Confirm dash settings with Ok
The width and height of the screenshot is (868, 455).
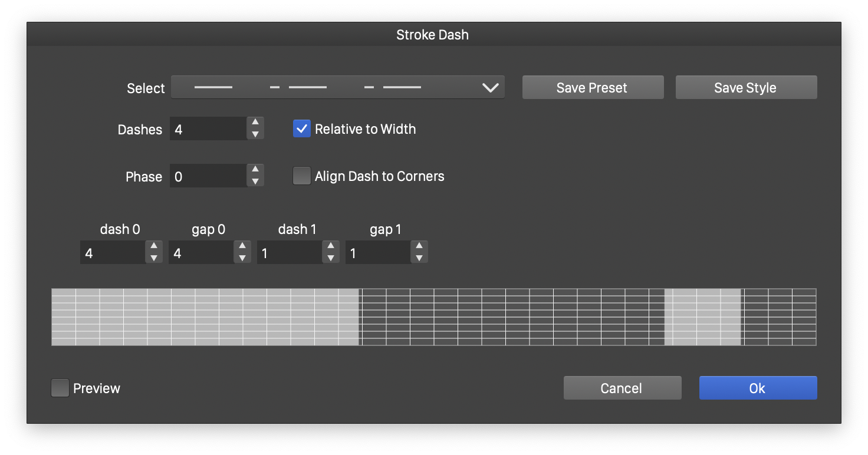(x=758, y=388)
